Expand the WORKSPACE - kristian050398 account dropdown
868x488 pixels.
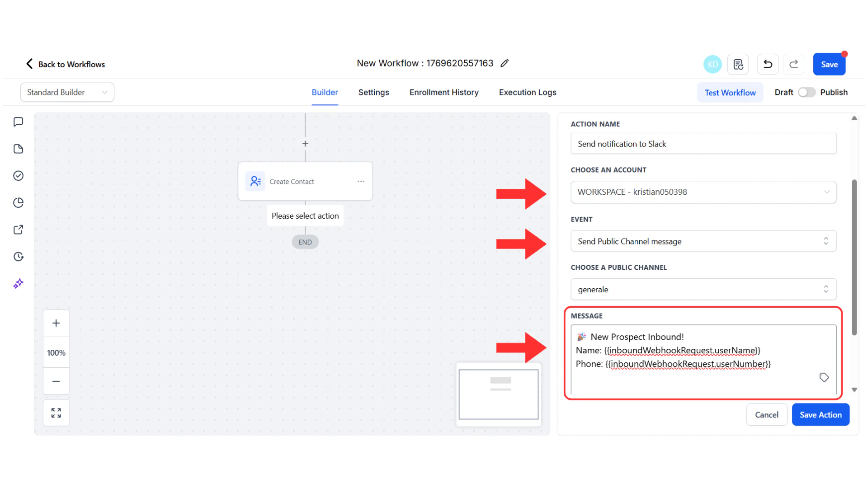tap(703, 192)
